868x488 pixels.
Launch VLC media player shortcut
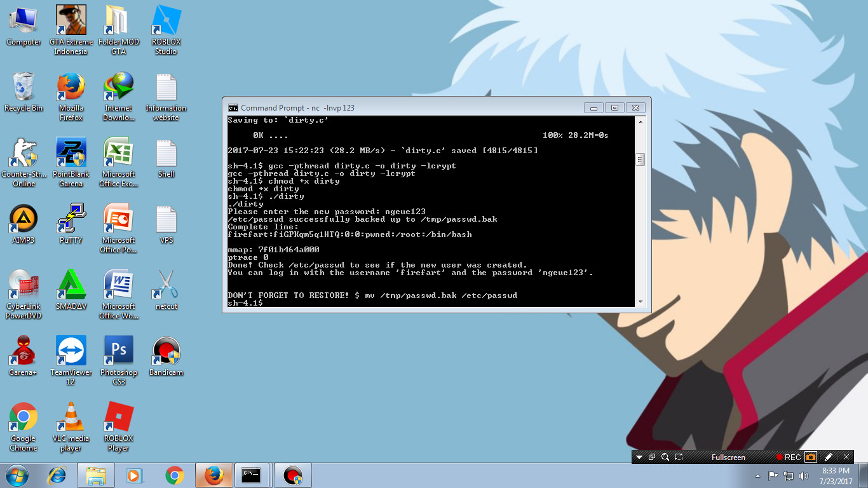pyautogui.click(x=71, y=427)
